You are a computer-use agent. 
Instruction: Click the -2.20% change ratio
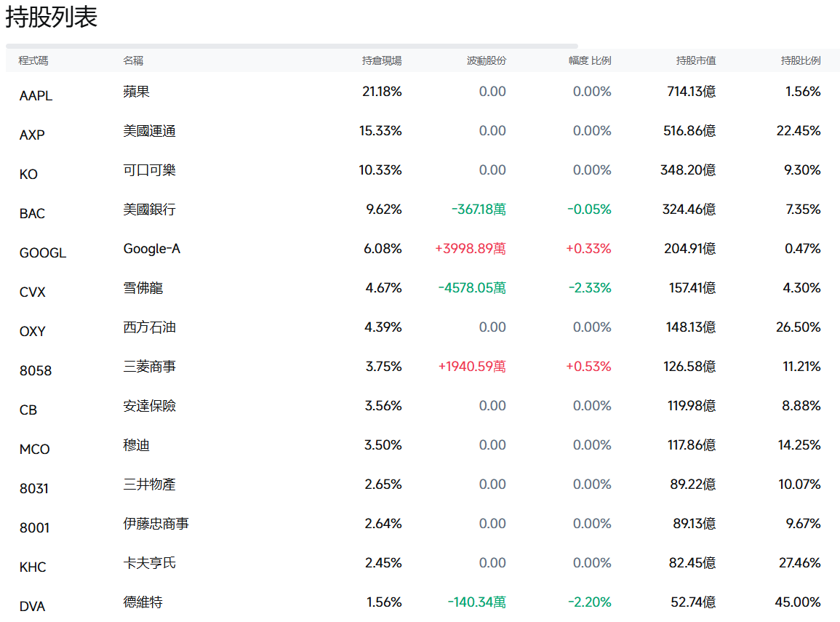tap(590, 602)
